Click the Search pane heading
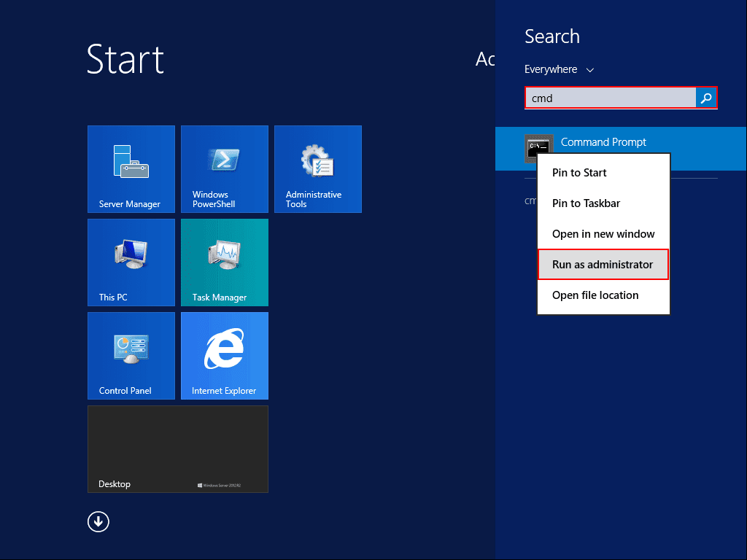Screen dimensions: 747x560 [552, 36]
